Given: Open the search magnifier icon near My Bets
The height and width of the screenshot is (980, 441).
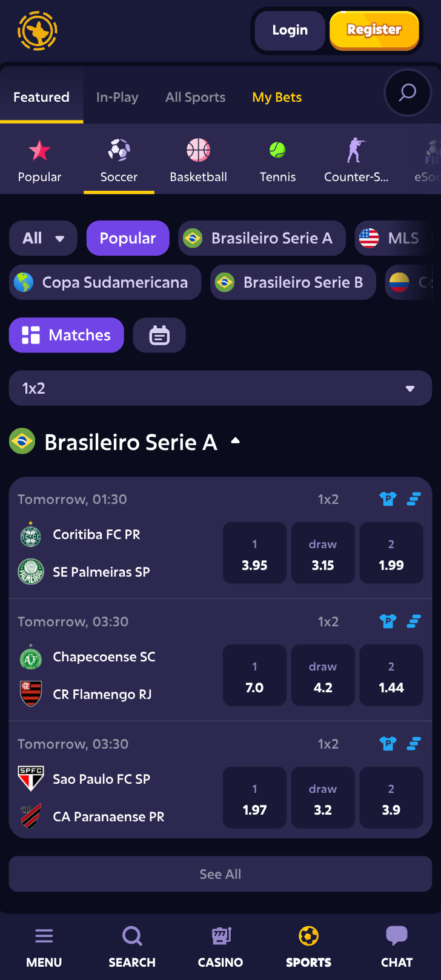Looking at the screenshot, I should tap(407, 93).
